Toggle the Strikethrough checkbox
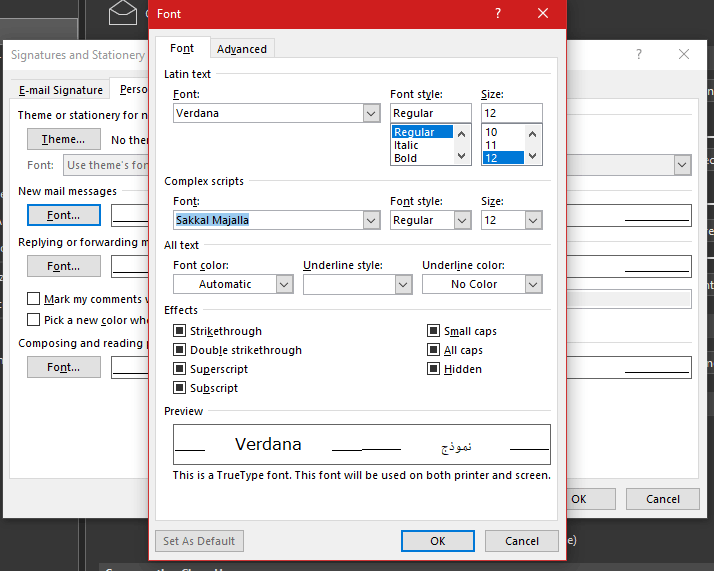The image size is (714, 571). pos(179,331)
